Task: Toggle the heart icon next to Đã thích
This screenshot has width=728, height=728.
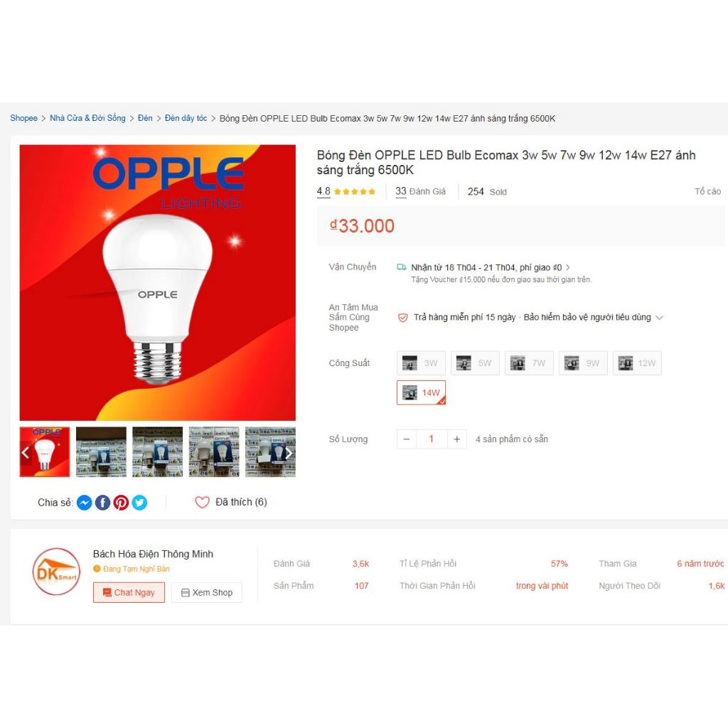Action: [202, 503]
